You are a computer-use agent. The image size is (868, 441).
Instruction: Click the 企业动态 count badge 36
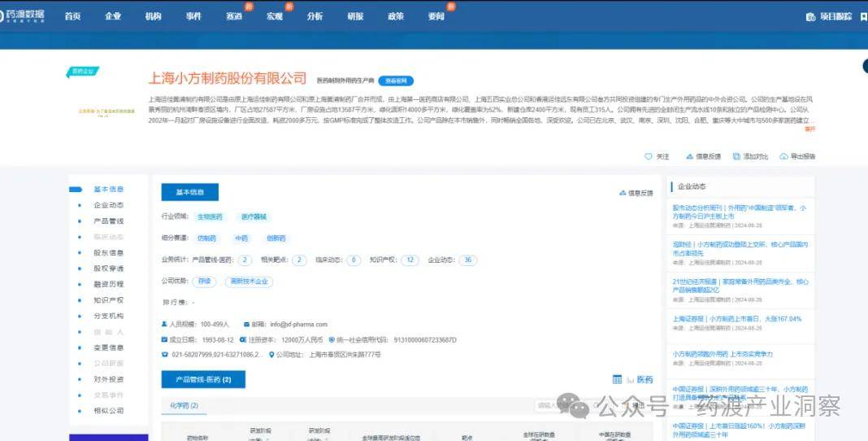(x=468, y=260)
